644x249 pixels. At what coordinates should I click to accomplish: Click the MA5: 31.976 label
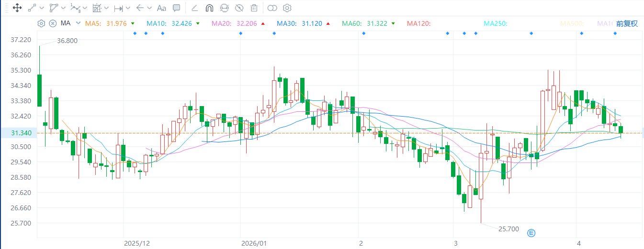pos(106,23)
